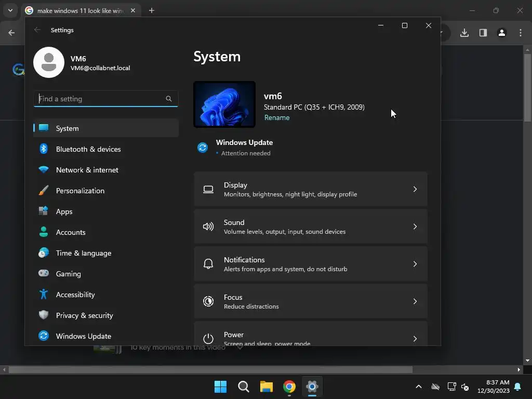532x399 pixels.
Task: Open Windows Update label in sidebar
Action: (x=84, y=336)
